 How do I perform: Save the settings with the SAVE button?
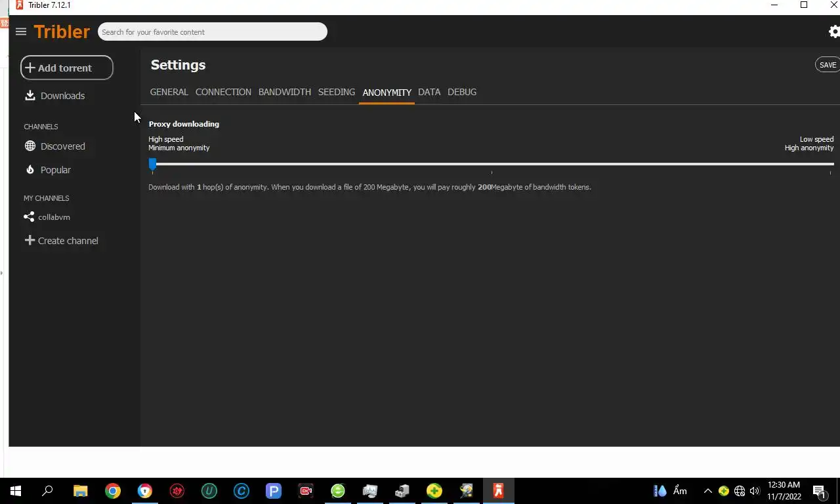828,65
